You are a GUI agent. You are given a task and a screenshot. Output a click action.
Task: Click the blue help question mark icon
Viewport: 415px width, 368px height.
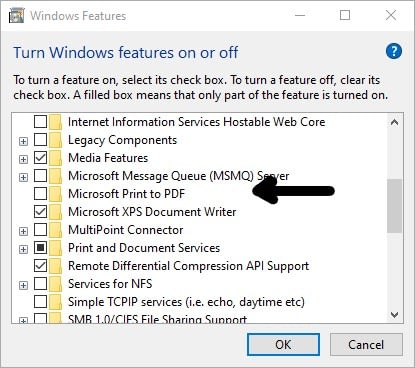tap(394, 51)
